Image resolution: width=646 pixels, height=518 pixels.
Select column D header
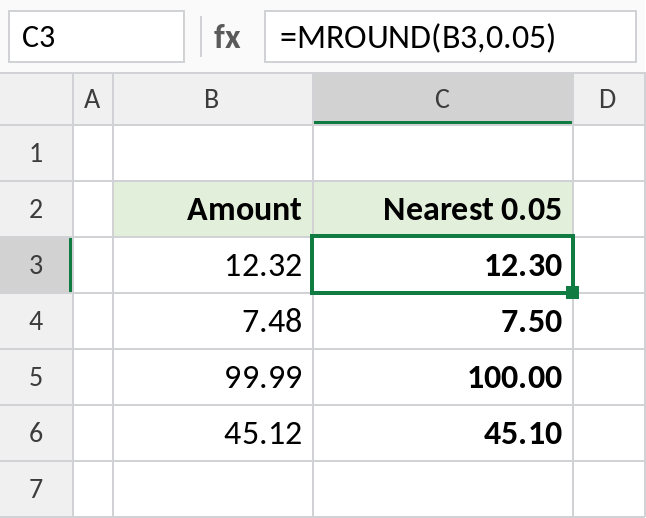[609, 99]
